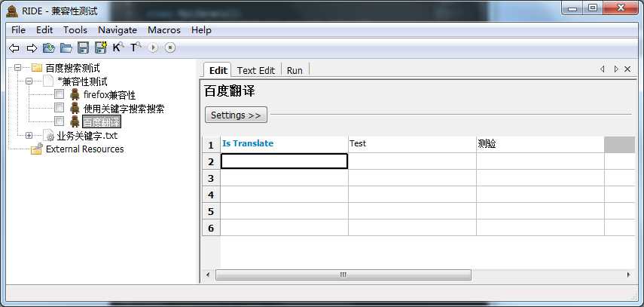
Task: Click the 百度翻译 heading in the editor
Action: 230,91
